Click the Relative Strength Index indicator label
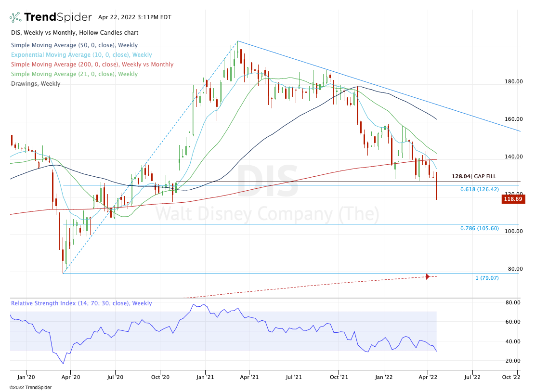 (81, 303)
